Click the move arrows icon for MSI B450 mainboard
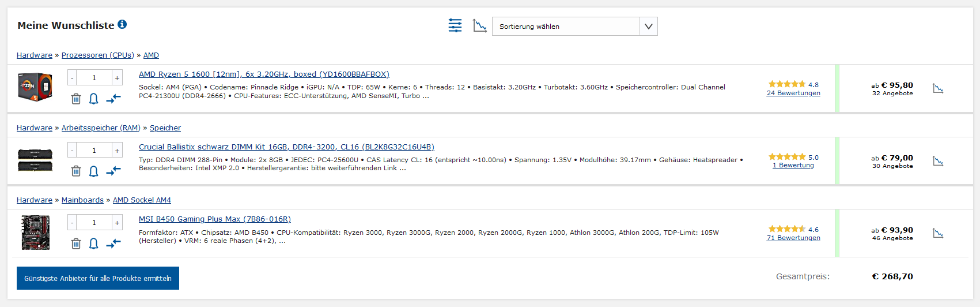980x307 pixels. coord(113,243)
